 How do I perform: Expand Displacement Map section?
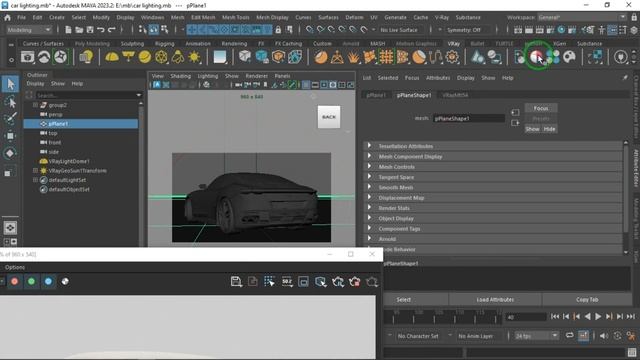coord(369,197)
